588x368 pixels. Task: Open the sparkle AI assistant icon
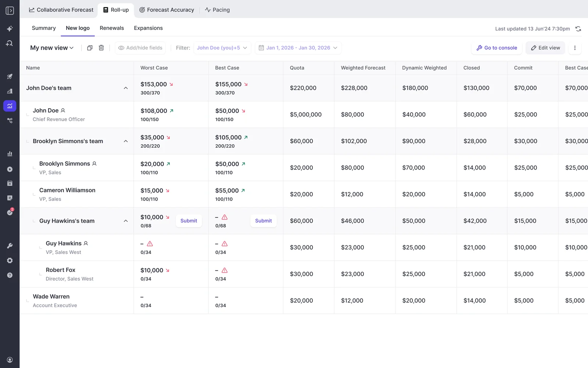click(10, 29)
